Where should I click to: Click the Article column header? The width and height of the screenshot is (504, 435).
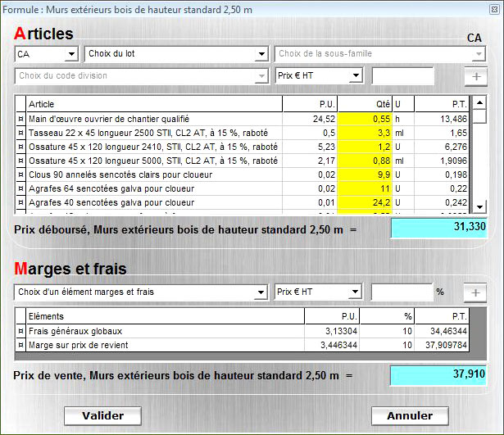(154, 104)
